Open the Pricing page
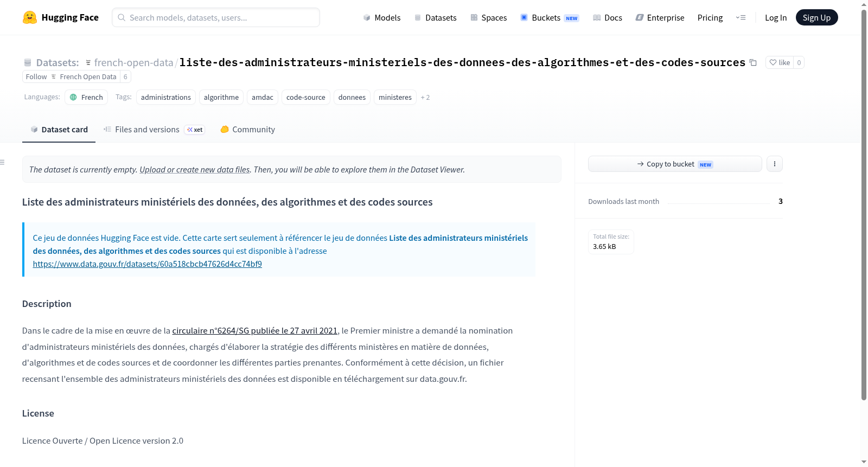The width and height of the screenshot is (868, 467). (x=710, y=17)
